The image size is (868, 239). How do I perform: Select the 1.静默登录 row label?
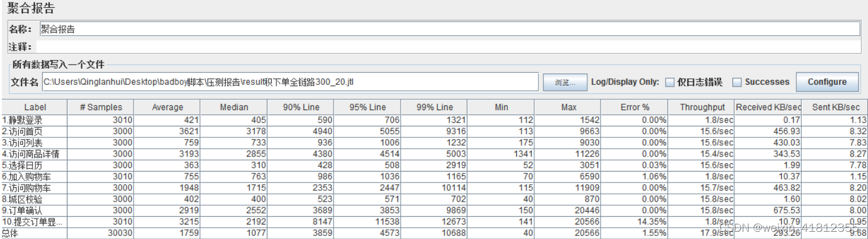[23, 120]
